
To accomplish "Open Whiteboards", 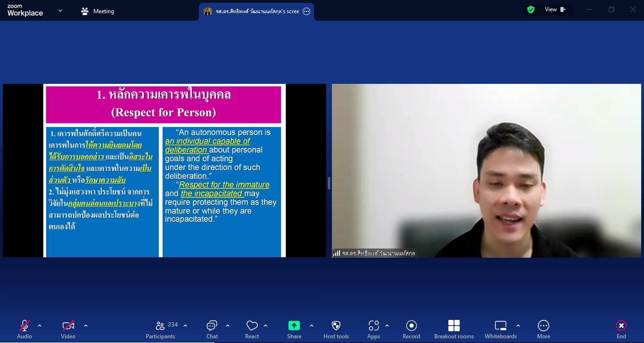I will click(x=501, y=329).
